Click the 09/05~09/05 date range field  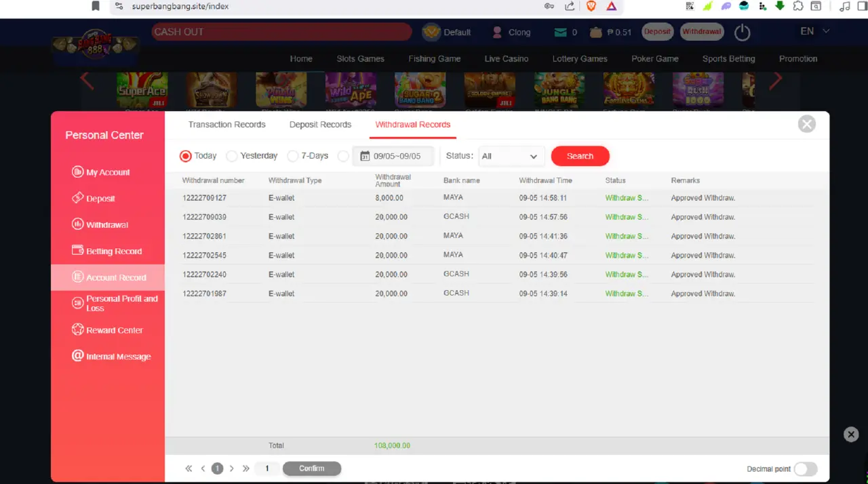click(x=393, y=156)
